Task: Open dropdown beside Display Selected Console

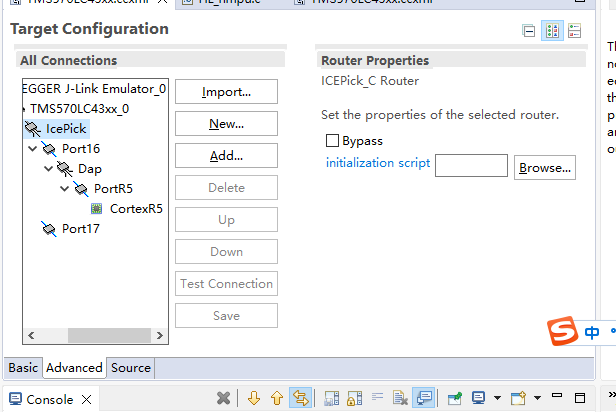Action: [497, 398]
